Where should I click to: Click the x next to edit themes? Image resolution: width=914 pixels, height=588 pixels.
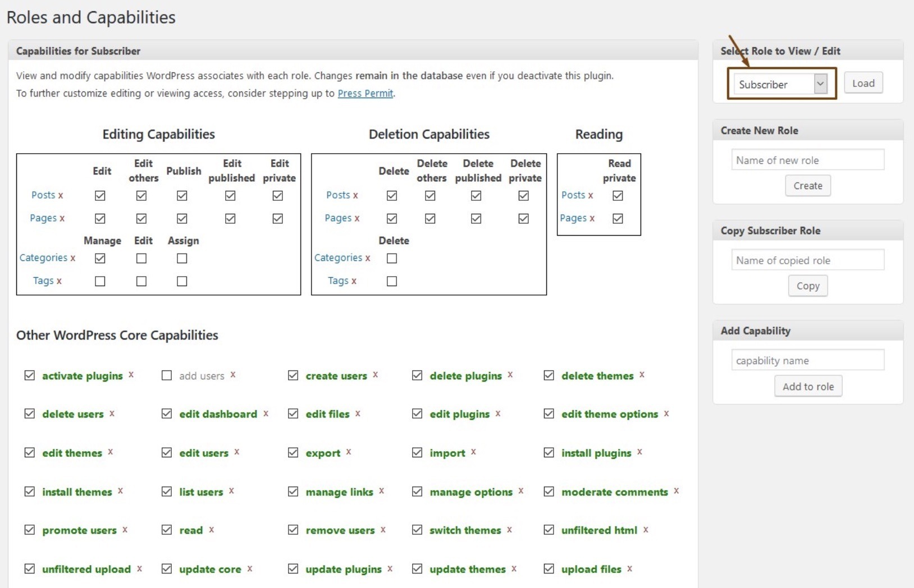pos(111,452)
